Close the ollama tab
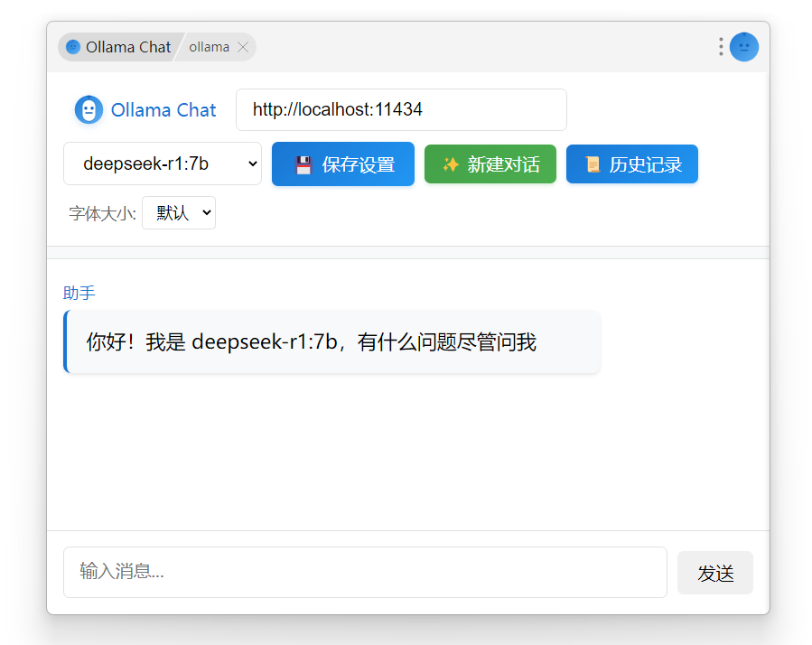Viewport: 812px width, 645px height. click(x=243, y=47)
